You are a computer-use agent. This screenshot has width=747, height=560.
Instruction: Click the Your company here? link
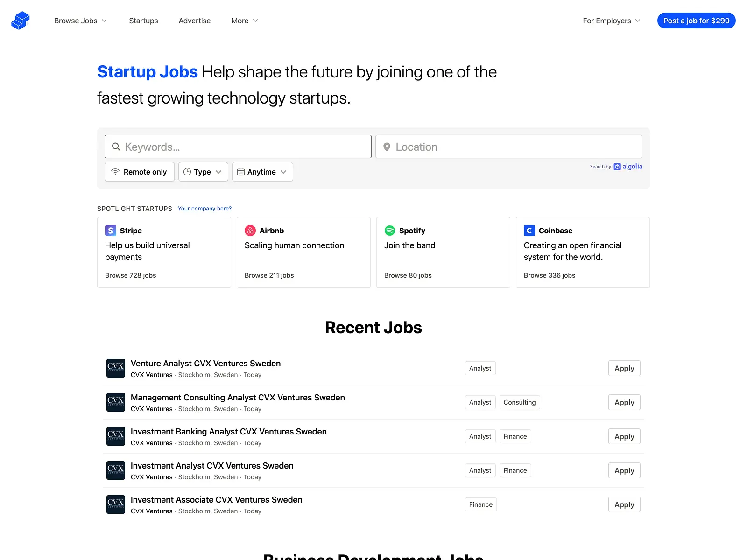(204, 209)
